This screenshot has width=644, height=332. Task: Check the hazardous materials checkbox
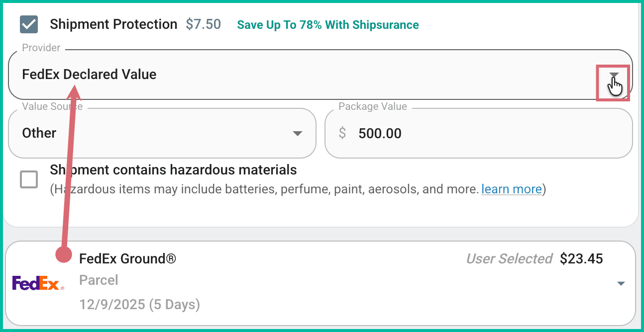tap(29, 179)
